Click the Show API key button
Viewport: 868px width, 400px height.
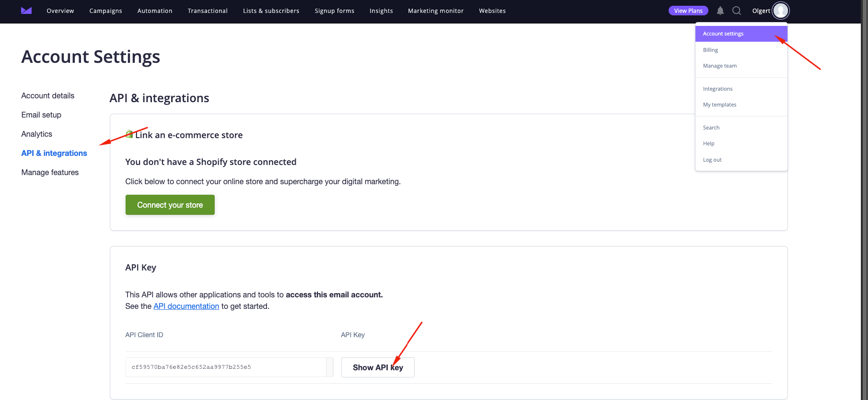pos(378,367)
